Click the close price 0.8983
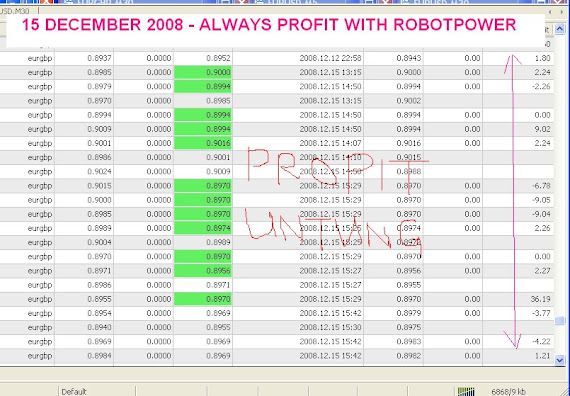This screenshot has width=570, height=396. (x=409, y=341)
